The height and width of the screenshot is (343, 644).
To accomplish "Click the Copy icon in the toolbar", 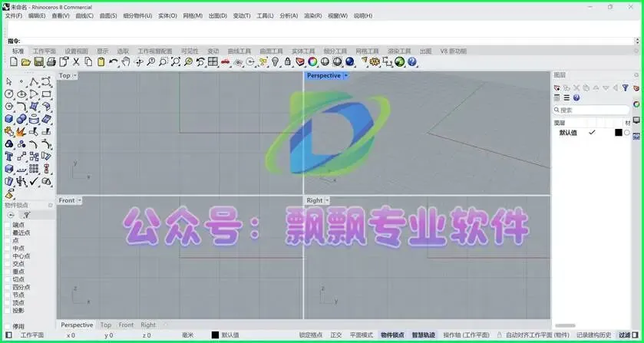I will (88, 62).
